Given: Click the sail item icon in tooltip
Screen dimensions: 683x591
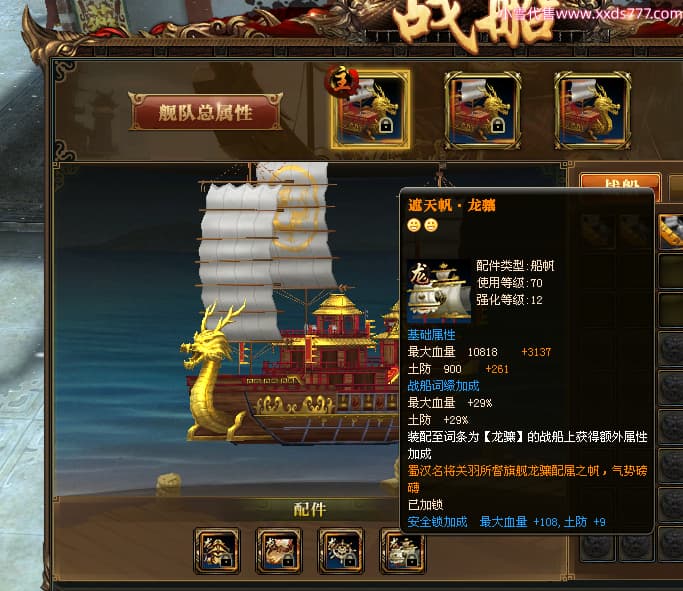Looking at the screenshot, I should (439, 291).
